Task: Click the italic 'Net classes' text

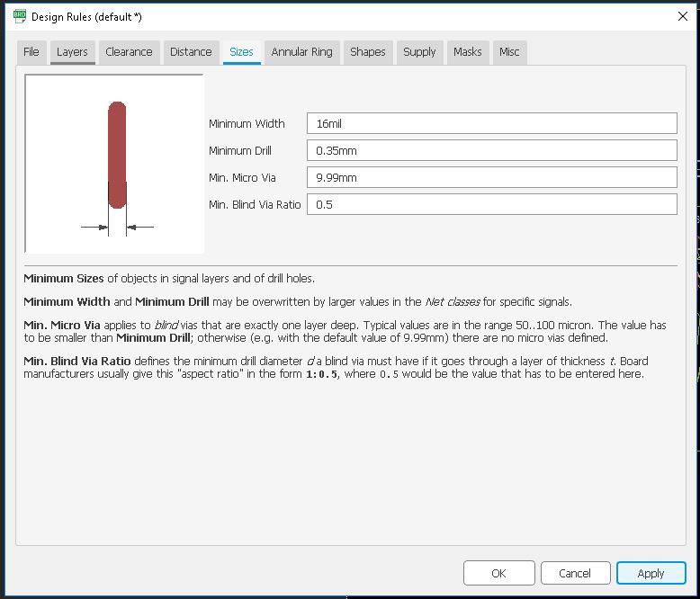Action: pyautogui.click(x=453, y=302)
